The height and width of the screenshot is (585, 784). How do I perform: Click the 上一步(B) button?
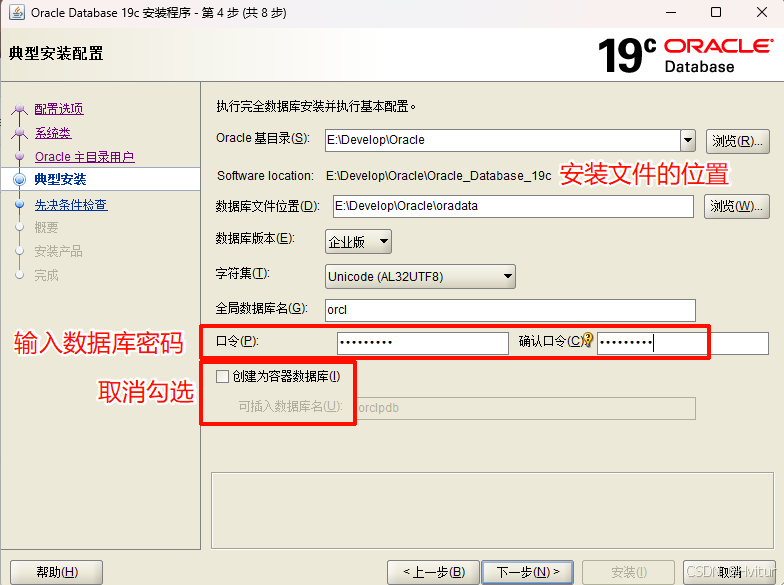coord(434,572)
